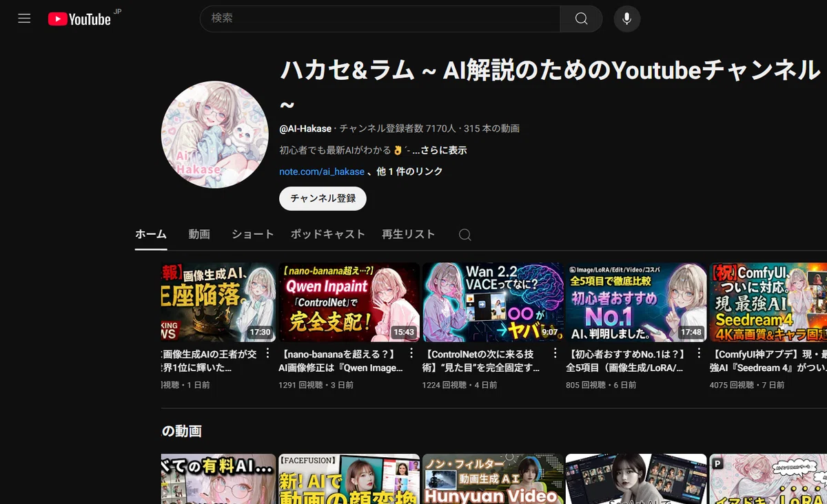Image resolution: width=827 pixels, height=504 pixels.
Task: Play the 初心者おすすめNo.1 thumbnail video
Action: (x=636, y=302)
